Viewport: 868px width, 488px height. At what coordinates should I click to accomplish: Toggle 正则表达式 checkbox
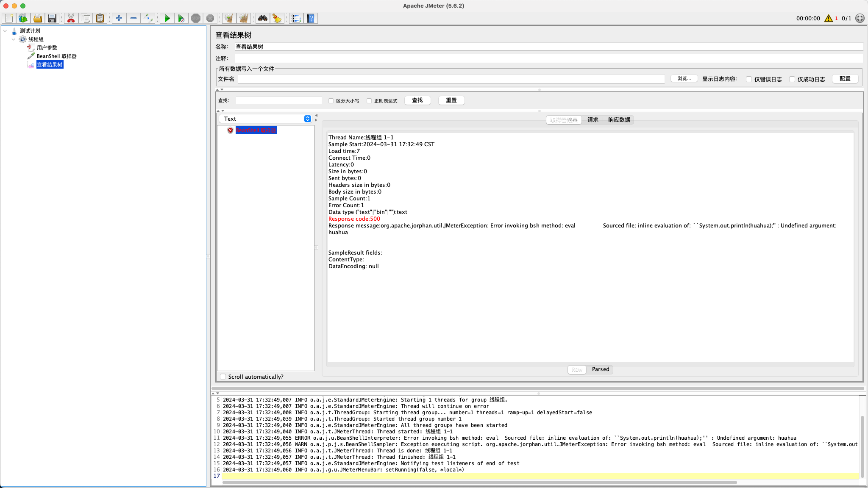(369, 101)
